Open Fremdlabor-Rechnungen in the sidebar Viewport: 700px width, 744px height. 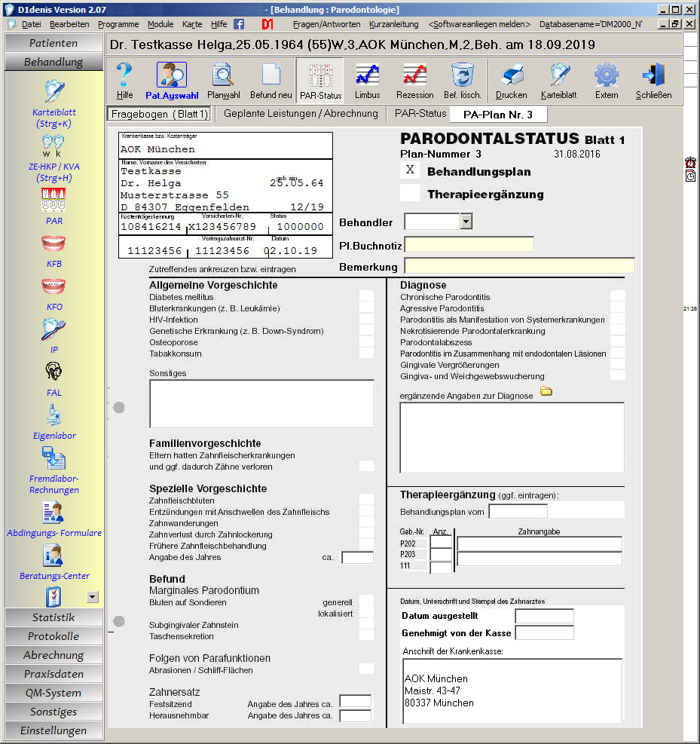[54, 470]
